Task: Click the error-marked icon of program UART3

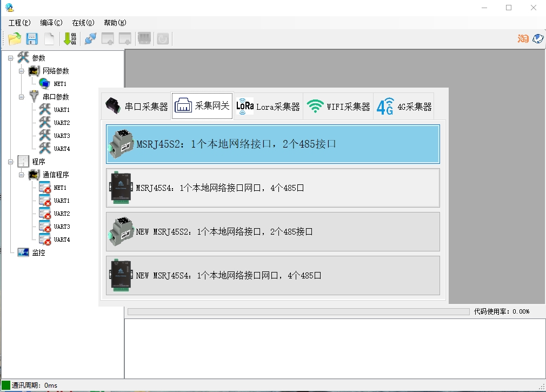Action: pos(45,227)
